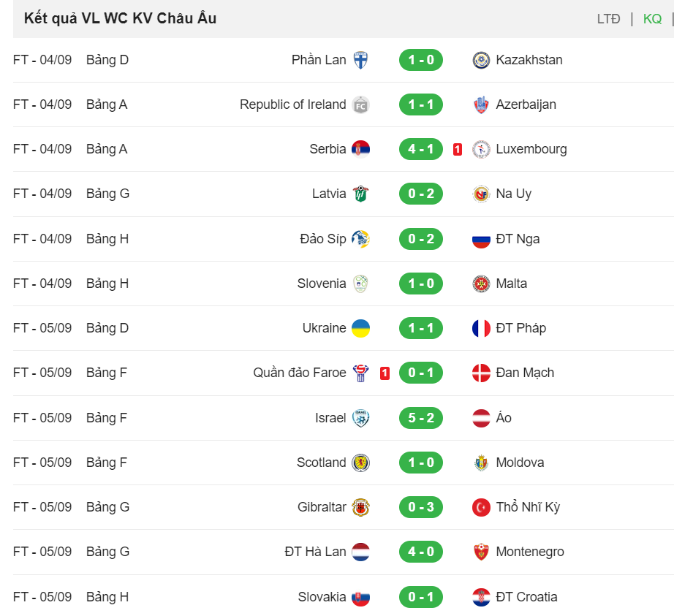Open the Serbia 4 - 1 score badge

pos(421,149)
